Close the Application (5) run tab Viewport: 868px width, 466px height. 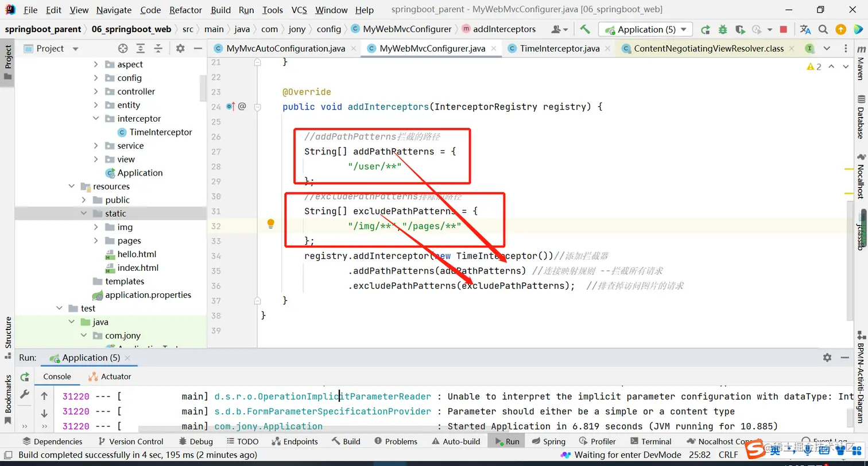pyautogui.click(x=127, y=358)
